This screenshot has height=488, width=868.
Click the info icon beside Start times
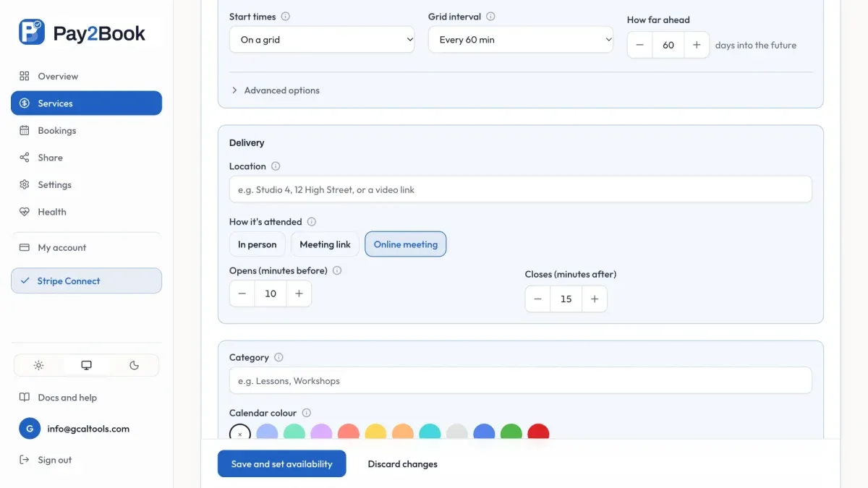click(286, 17)
